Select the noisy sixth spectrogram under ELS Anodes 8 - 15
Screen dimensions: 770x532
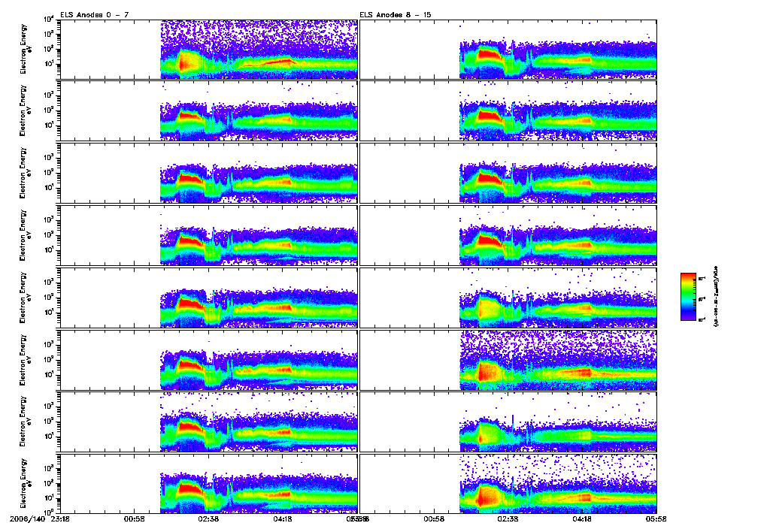[x=508, y=360]
